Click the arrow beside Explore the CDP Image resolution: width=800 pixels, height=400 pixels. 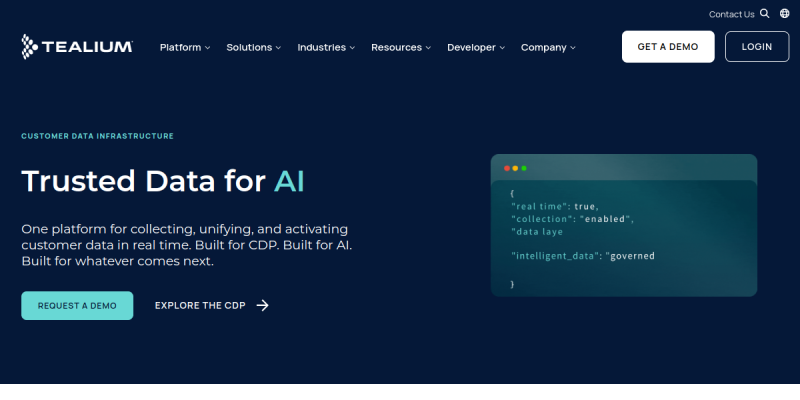pos(262,306)
